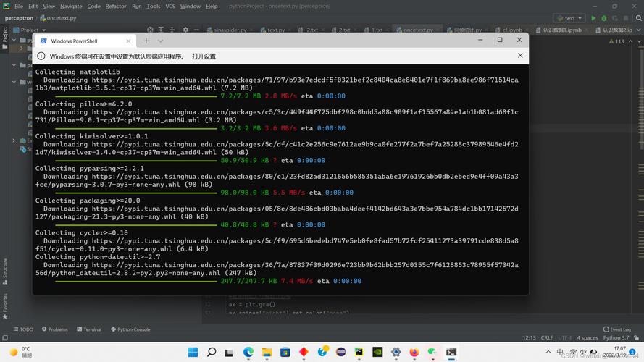
Task: Switch to sinaspider.py editor tab
Action: click(229, 30)
